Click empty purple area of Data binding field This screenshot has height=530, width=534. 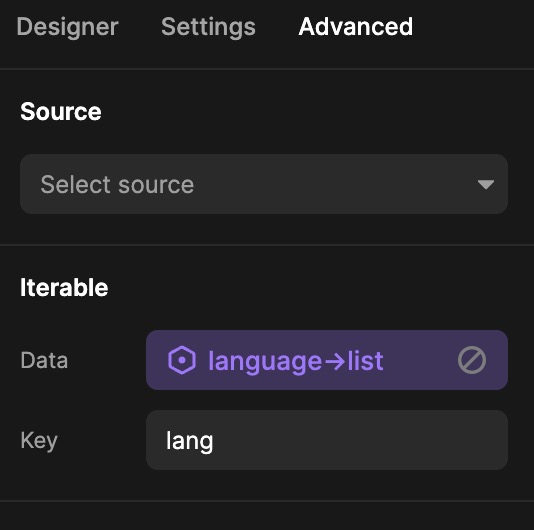(x=421, y=360)
